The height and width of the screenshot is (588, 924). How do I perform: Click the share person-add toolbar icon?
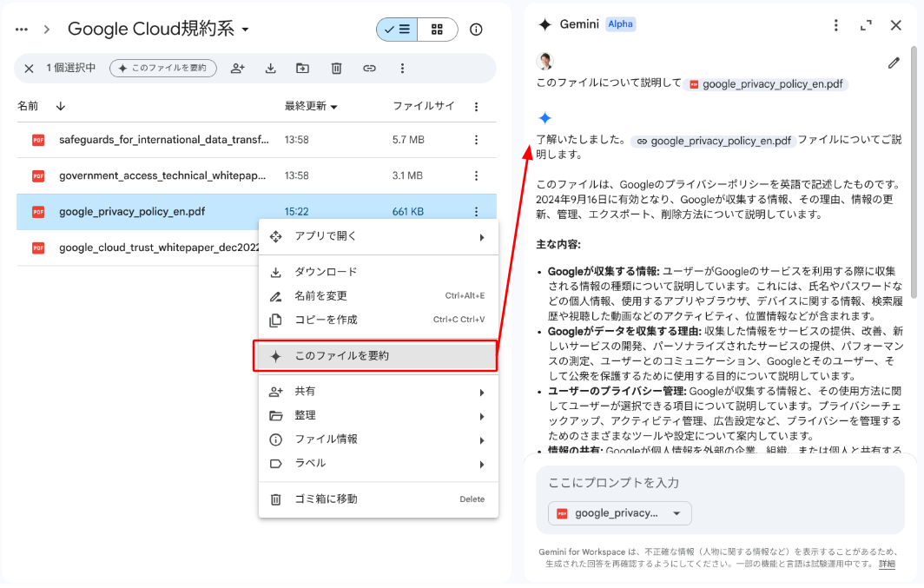click(x=237, y=69)
